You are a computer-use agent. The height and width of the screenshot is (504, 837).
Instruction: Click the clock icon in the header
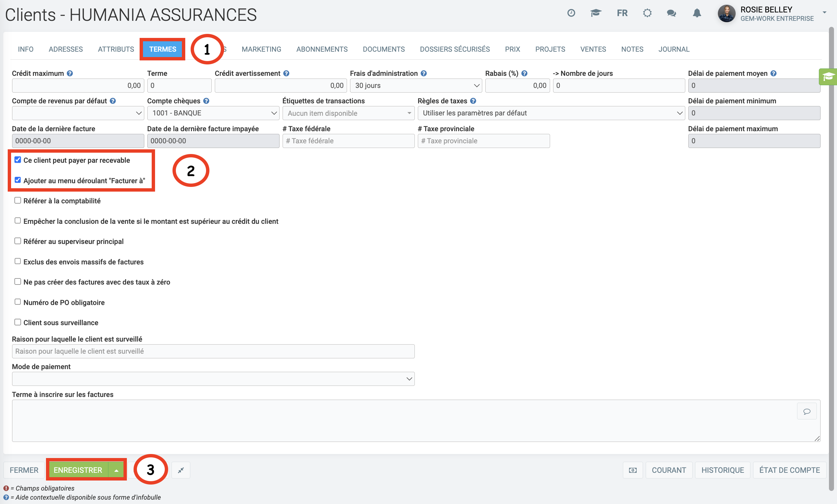571,13
